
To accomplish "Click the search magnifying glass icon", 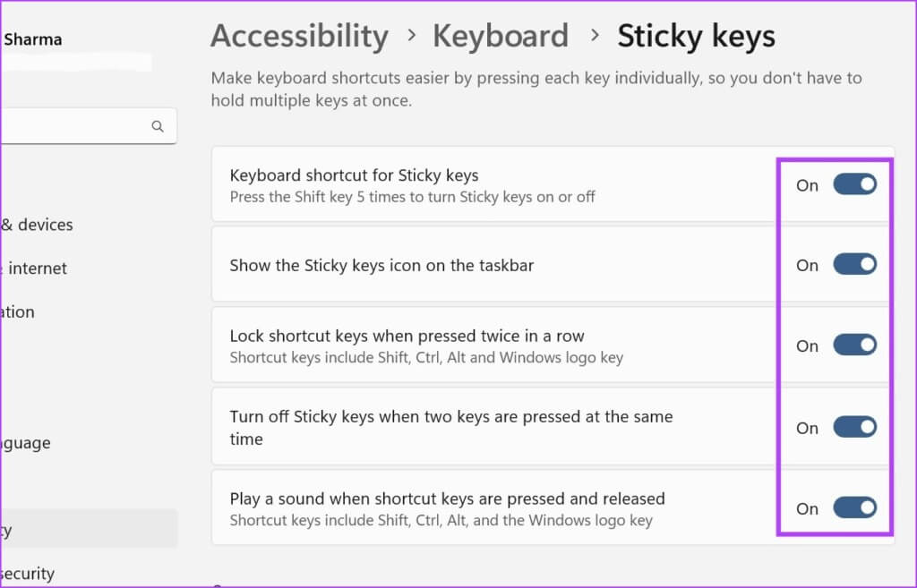I will pos(158,125).
